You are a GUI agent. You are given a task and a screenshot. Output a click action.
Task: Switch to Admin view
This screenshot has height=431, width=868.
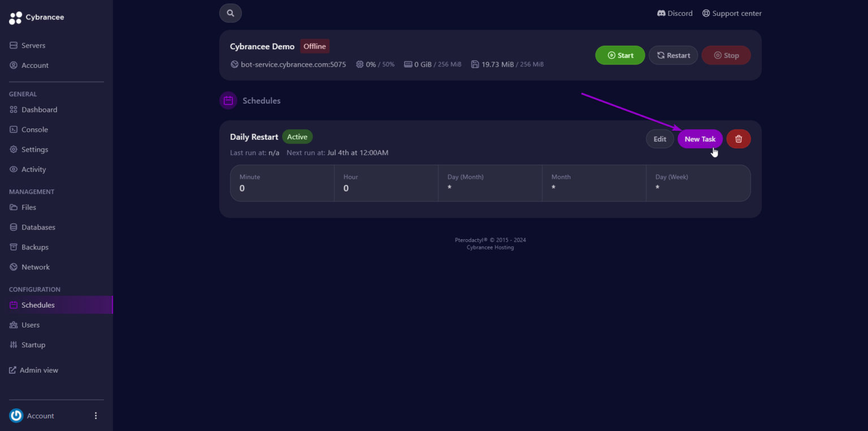[38, 369]
